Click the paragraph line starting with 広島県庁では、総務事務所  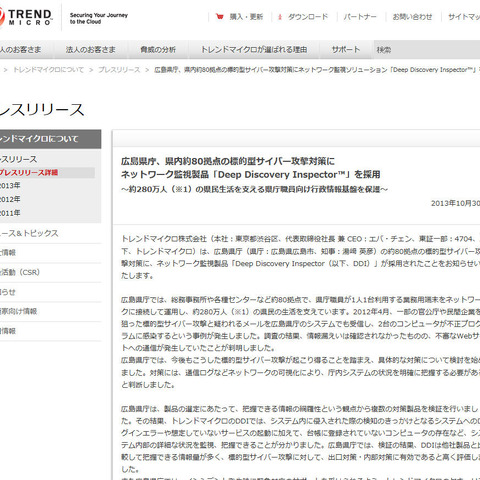[x=300, y=299]
